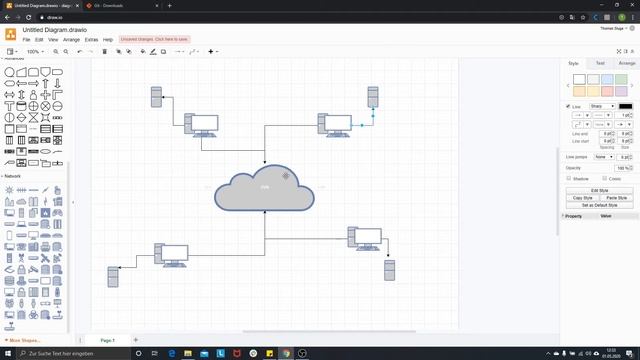Image resolution: width=640 pixels, height=360 pixels.
Task: Open the Extras menu
Action: click(91, 40)
